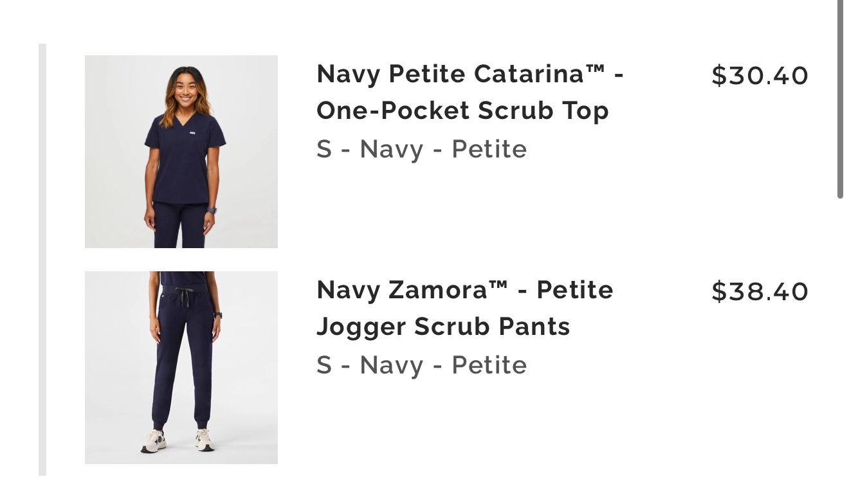This screenshot has width=849, height=504.
Task: Open the Zamora jogger pants product photo
Action: point(181,367)
